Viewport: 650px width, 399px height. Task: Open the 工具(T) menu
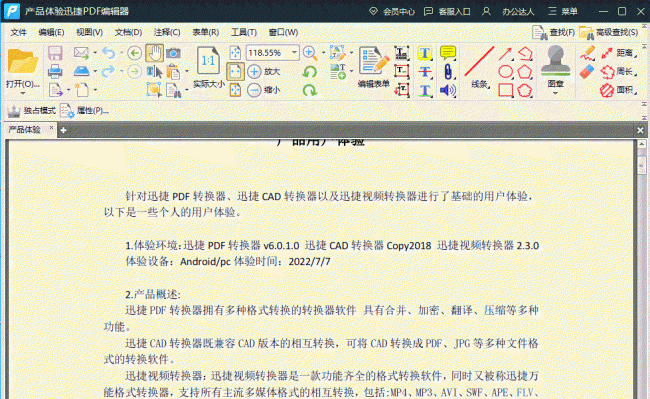244,32
